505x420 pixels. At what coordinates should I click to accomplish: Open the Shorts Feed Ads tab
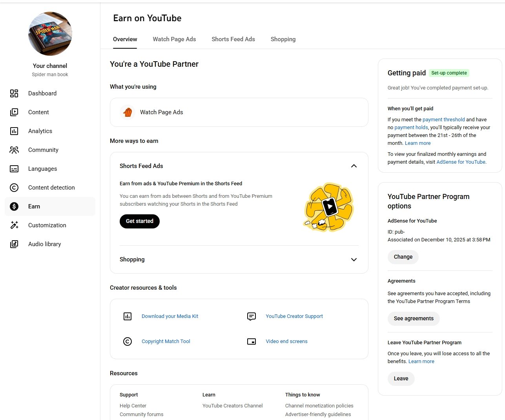(233, 39)
